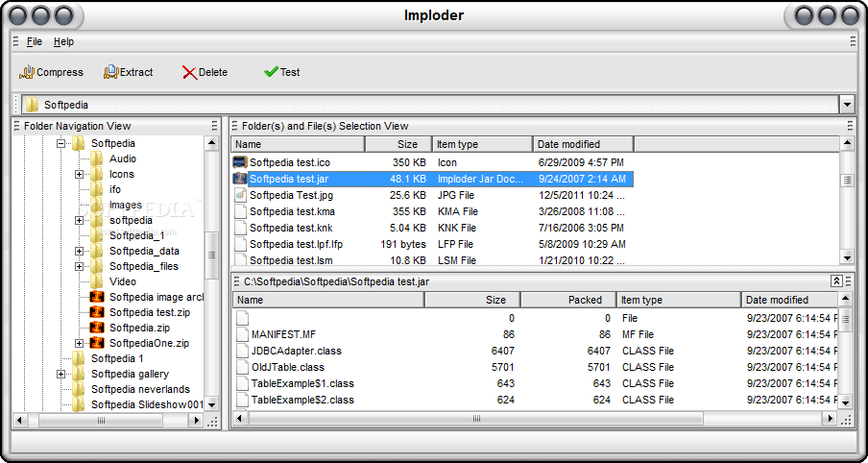This screenshot has width=868, height=463.
Task: Open the address bar dropdown arrow
Action: [x=847, y=105]
